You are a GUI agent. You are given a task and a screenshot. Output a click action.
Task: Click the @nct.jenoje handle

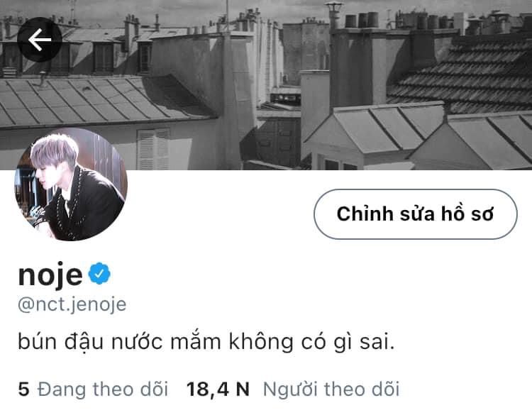pos(72,304)
